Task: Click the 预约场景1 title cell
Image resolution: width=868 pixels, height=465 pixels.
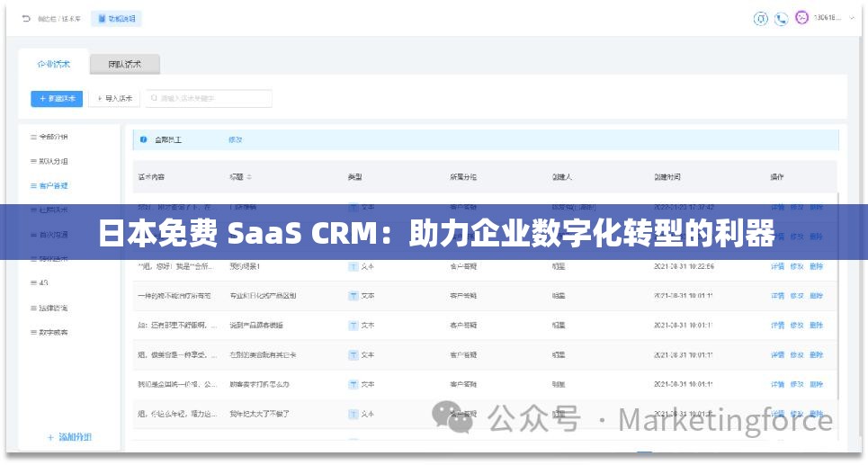Action: 245,267
